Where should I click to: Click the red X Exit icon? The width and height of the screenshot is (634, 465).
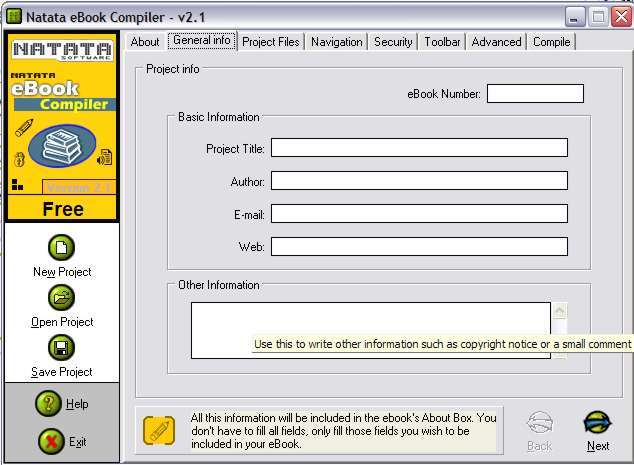(51, 441)
